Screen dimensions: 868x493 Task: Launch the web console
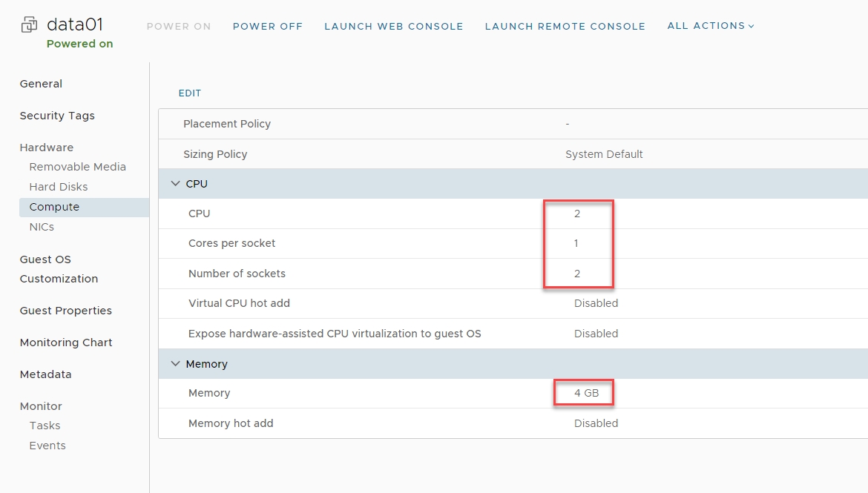click(393, 26)
